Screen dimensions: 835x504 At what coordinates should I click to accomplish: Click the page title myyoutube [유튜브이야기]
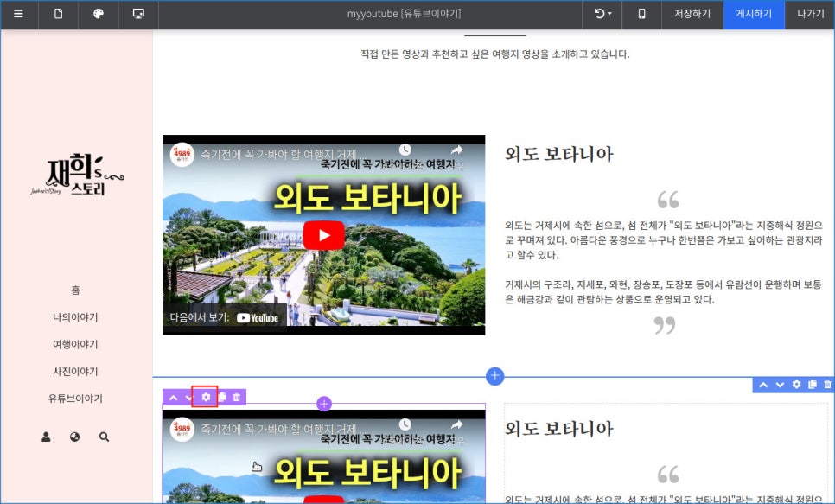(x=405, y=14)
